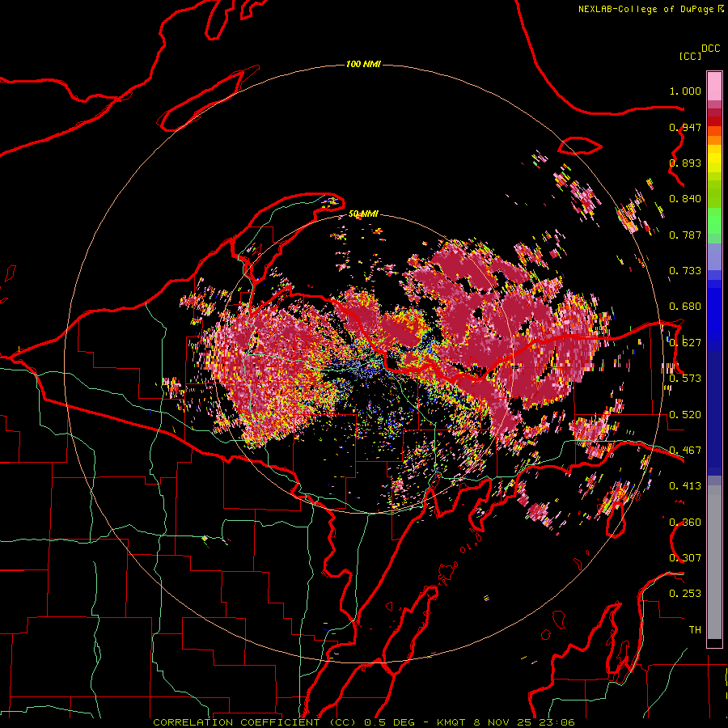The width and height of the screenshot is (728, 728).
Task: Click the 1.000 value on the color scale
Action: [685, 91]
